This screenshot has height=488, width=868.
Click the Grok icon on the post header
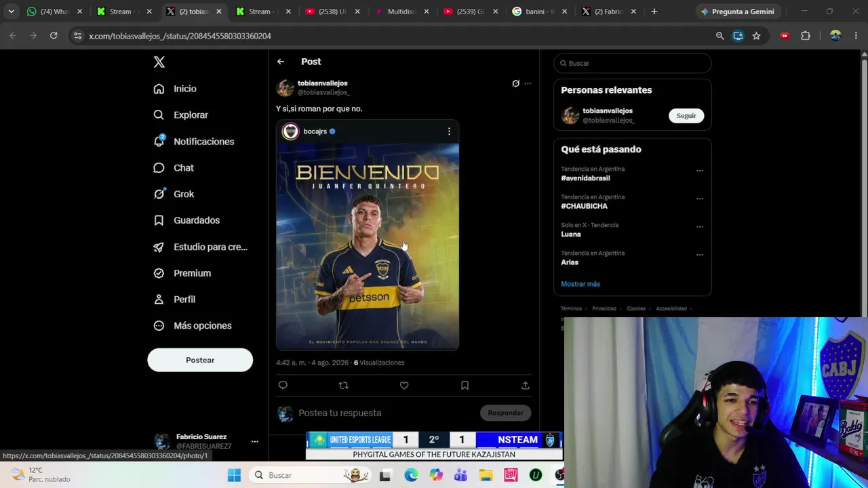coord(515,83)
